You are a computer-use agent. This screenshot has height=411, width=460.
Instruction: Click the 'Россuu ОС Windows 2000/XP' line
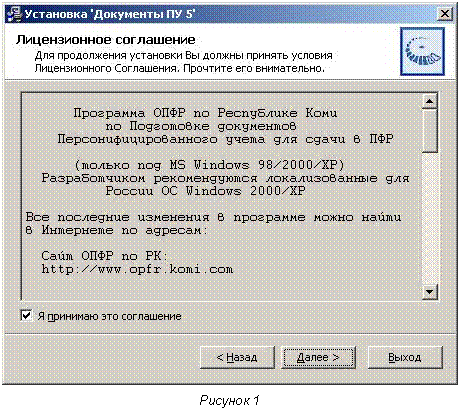(206, 191)
